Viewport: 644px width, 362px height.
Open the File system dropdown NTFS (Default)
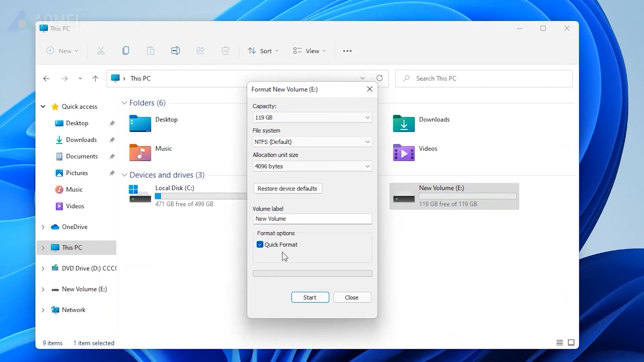click(312, 142)
